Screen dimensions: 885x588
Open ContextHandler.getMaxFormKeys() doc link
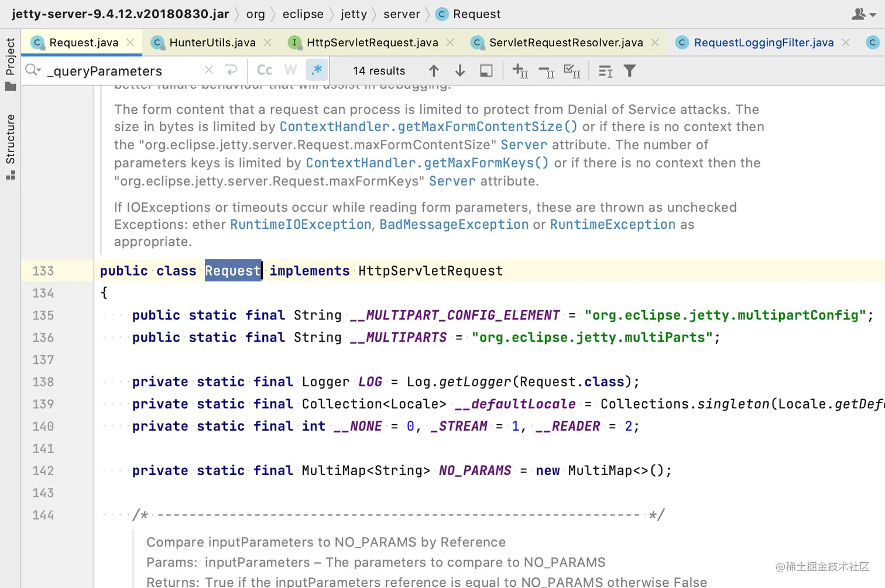coord(427,163)
